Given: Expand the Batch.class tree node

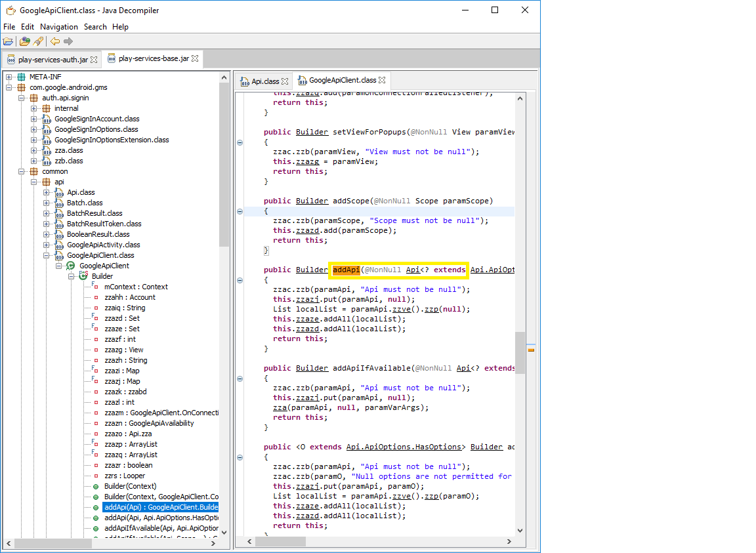Looking at the screenshot, I should click(47, 203).
